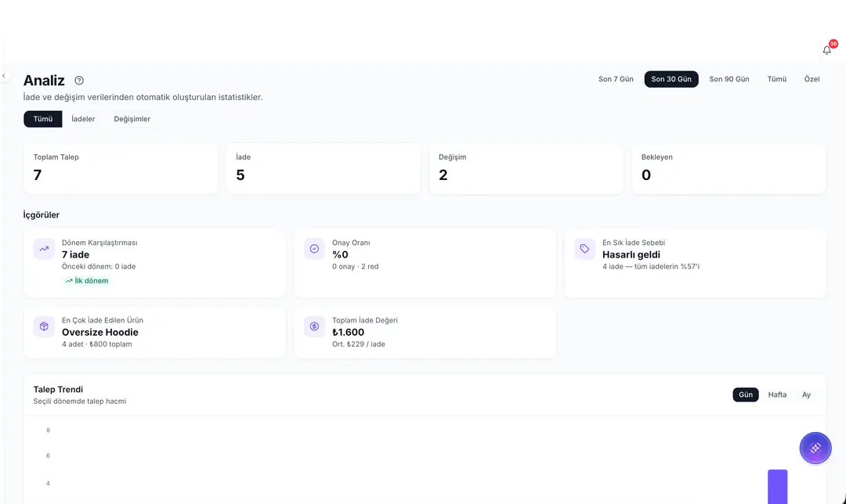Open the Toplam Talep card
Image resolution: width=846 pixels, height=504 pixels.
[121, 169]
